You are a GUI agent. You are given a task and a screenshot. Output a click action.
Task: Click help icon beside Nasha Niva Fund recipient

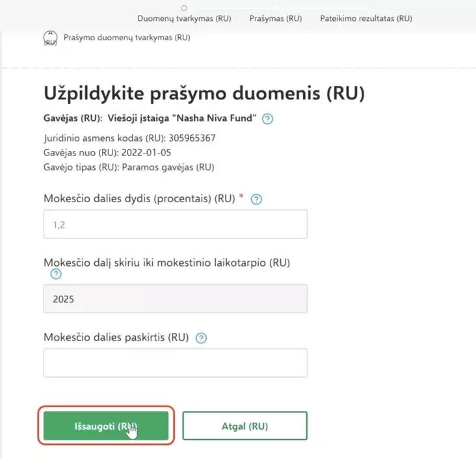267,119
